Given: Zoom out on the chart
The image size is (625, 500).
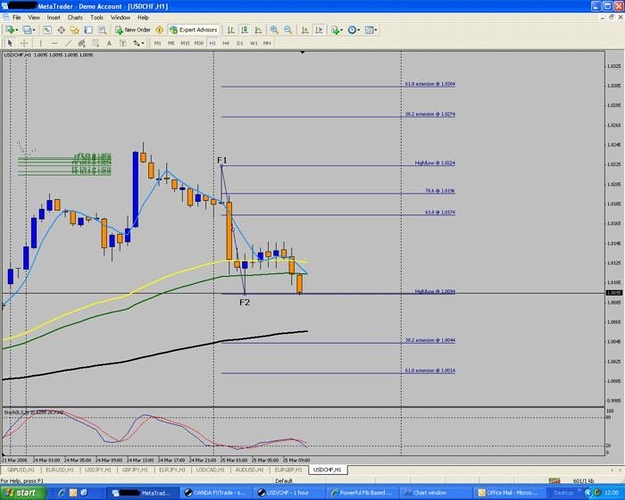Looking at the screenshot, I should tap(288, 30).
